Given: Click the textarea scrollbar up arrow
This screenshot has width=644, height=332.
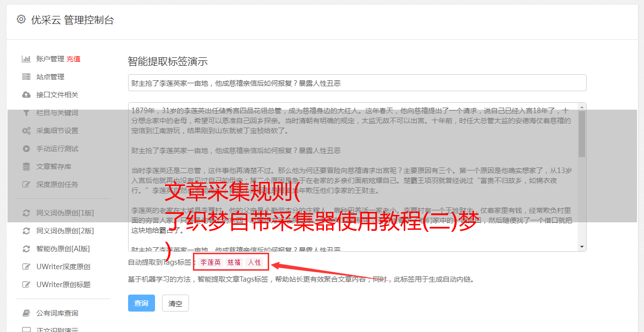Looking at the screenshot, I should (582, 107).
